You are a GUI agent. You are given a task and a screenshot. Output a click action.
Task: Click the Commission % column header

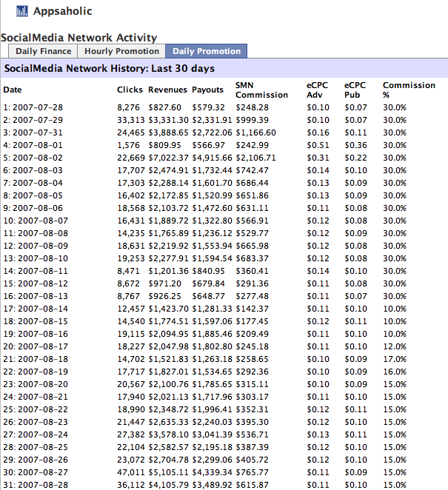click(409, 90)
